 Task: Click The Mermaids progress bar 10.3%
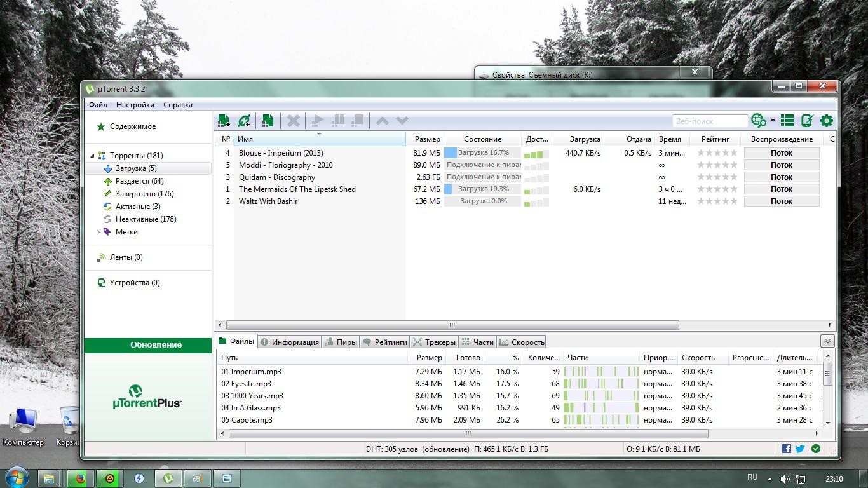point(482,189)
